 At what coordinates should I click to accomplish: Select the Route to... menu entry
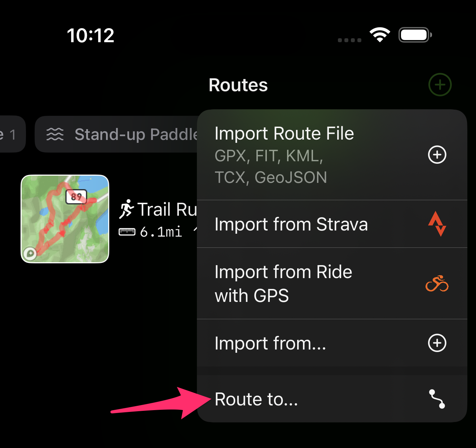[332, 399]
